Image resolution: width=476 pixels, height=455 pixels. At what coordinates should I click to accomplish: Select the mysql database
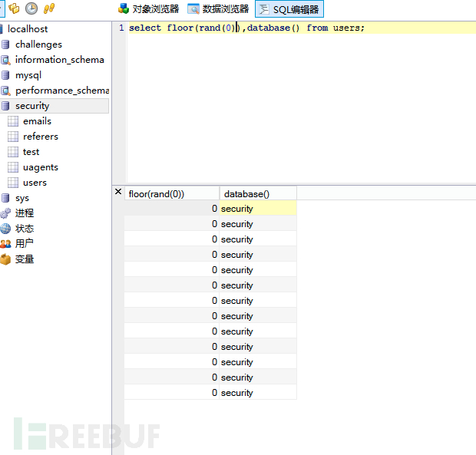click(x=28, y=75)
